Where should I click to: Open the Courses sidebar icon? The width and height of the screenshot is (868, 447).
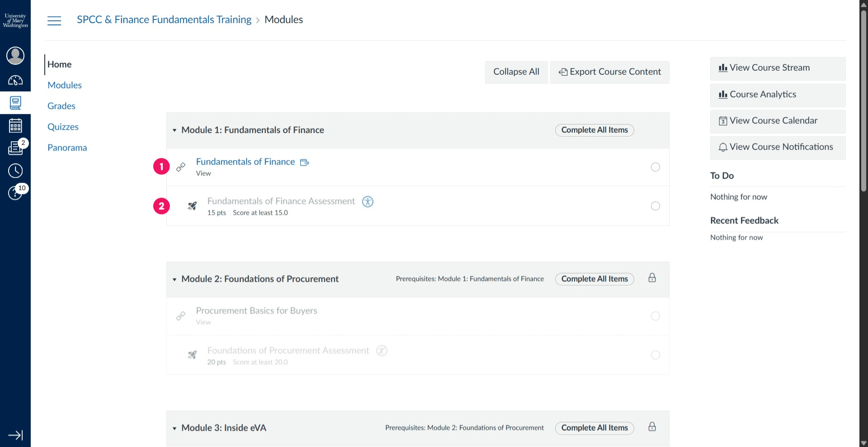pos(15,103)
